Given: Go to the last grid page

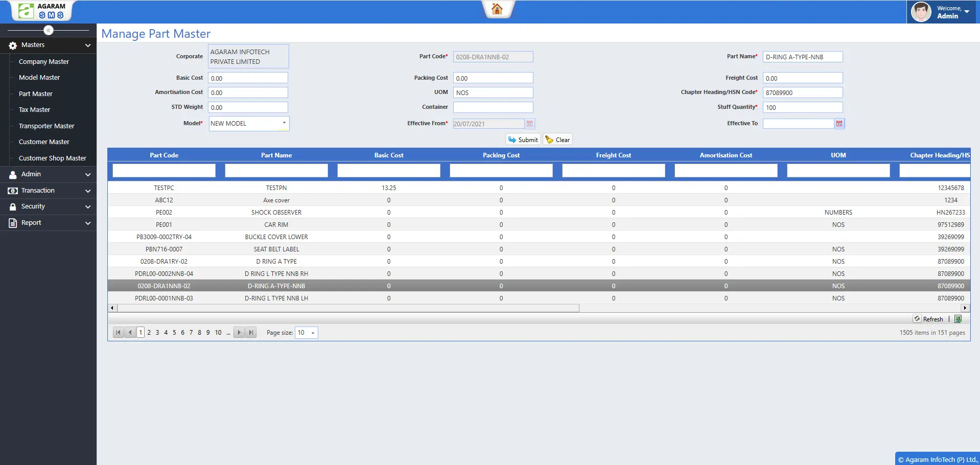Looking at the screenshot, I should point(251,333).
